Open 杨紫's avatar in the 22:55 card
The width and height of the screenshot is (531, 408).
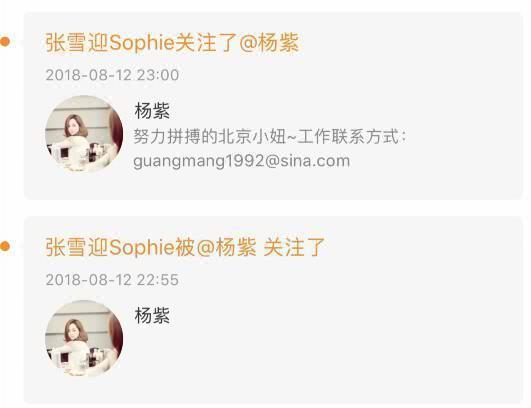pyautogui.click(x=84, y=339)
